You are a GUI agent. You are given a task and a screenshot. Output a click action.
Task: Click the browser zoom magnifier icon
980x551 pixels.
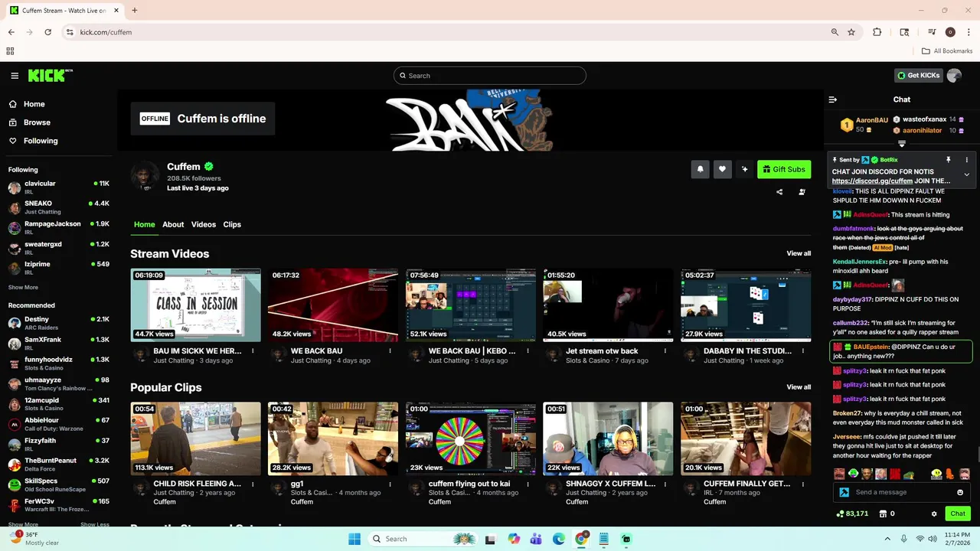point(835,32)
